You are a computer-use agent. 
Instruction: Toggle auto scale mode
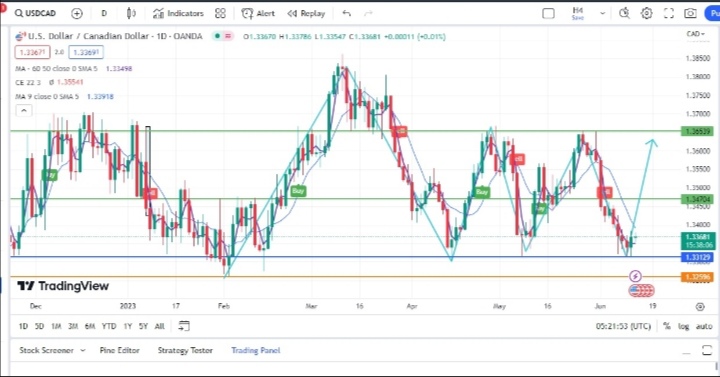[x=704, y=326]
